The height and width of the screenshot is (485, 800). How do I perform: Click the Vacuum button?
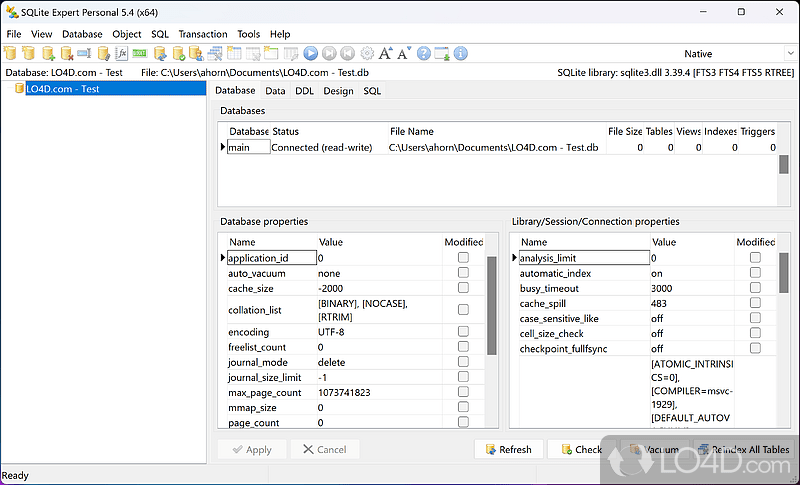(655, 449)
